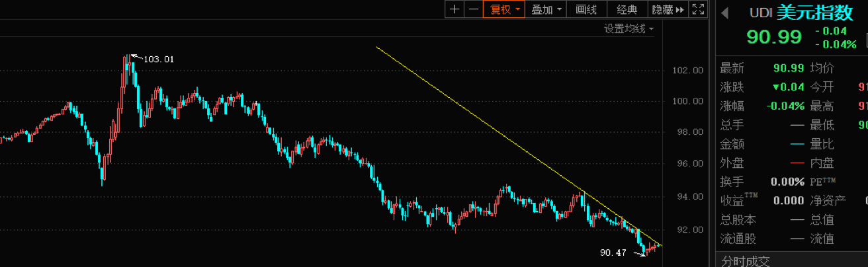Click the 金额 label

tap(732, 144)
